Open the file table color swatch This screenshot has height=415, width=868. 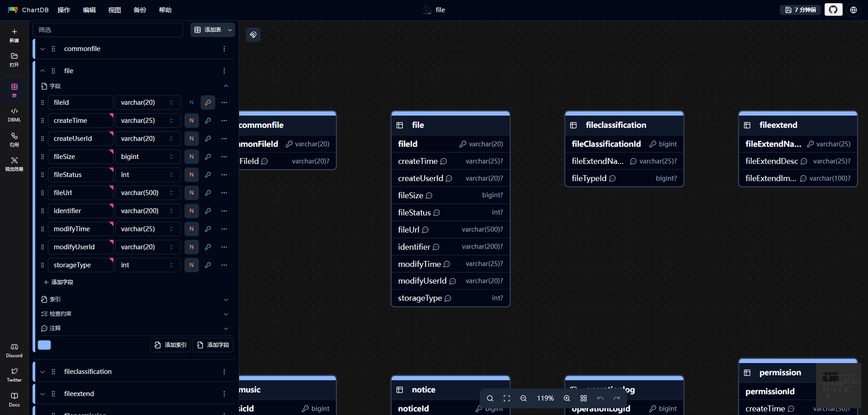point(44,345)
